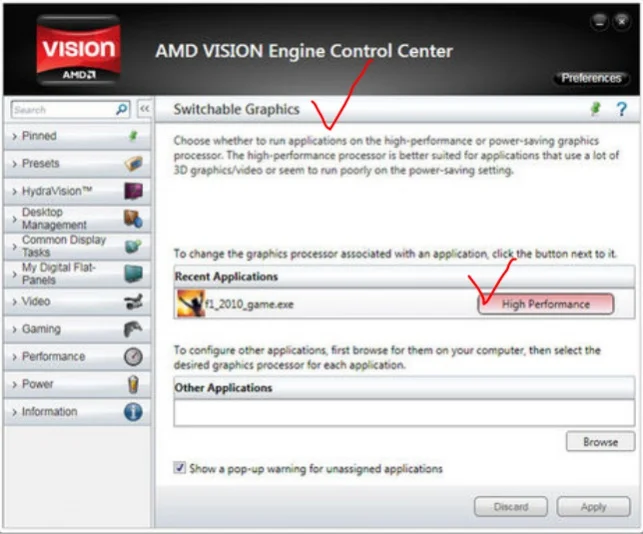643x534 pixels.
Task: Click the HydraVision monitor icon
Action: [x=133, y=191]
